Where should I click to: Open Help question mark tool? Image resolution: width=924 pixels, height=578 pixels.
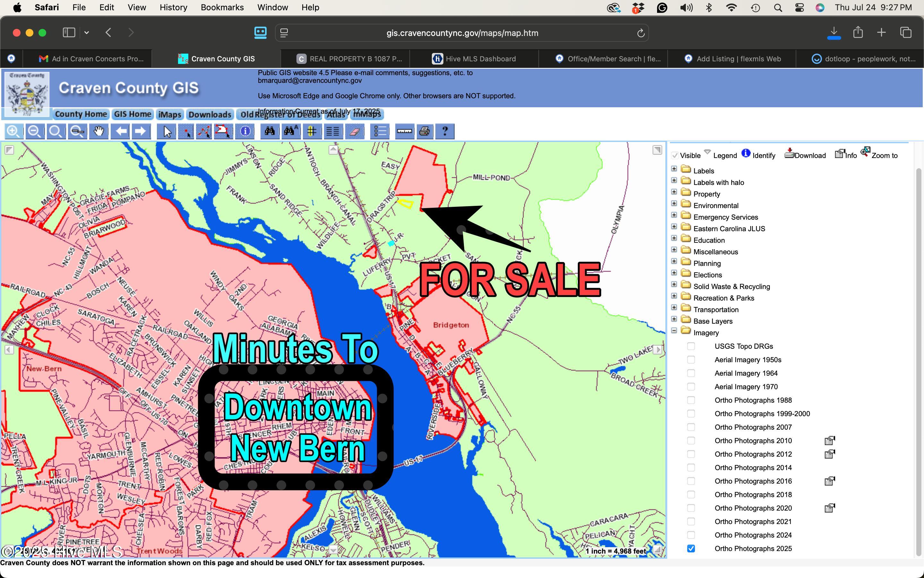[x=445, y=132]
